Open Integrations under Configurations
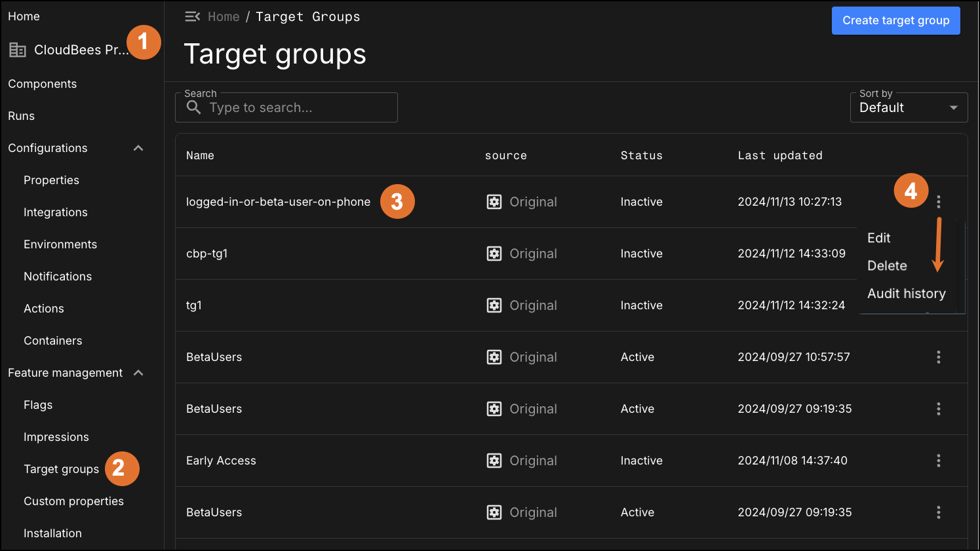 click(x=56, y=212)
